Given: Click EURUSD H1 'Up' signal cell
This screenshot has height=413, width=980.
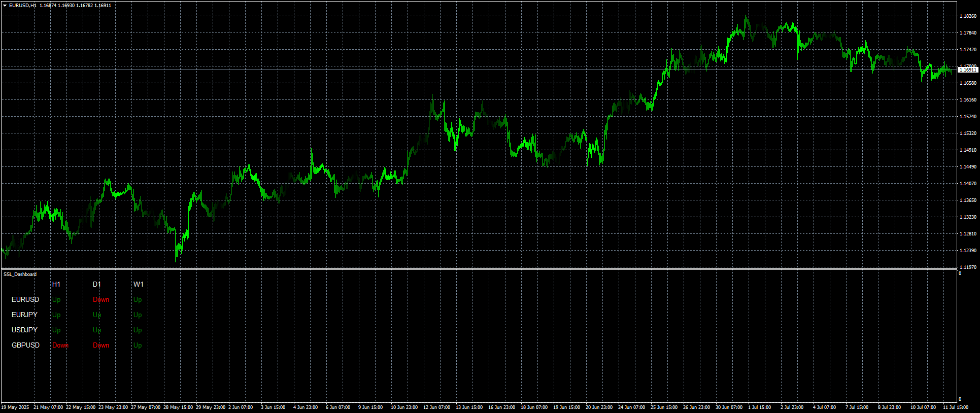Looking at the screenshot, I should [56, 300].
